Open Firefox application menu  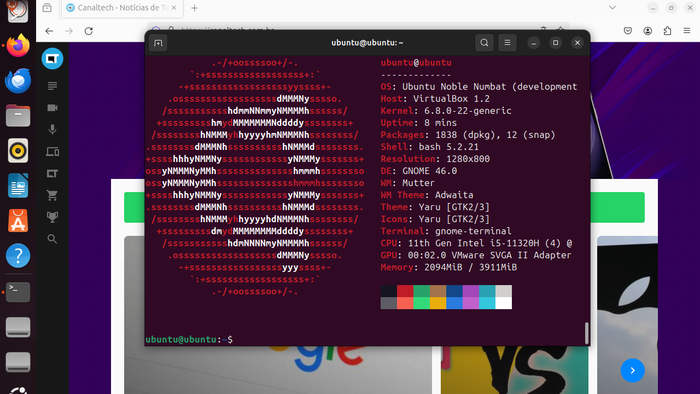(687, 31)
